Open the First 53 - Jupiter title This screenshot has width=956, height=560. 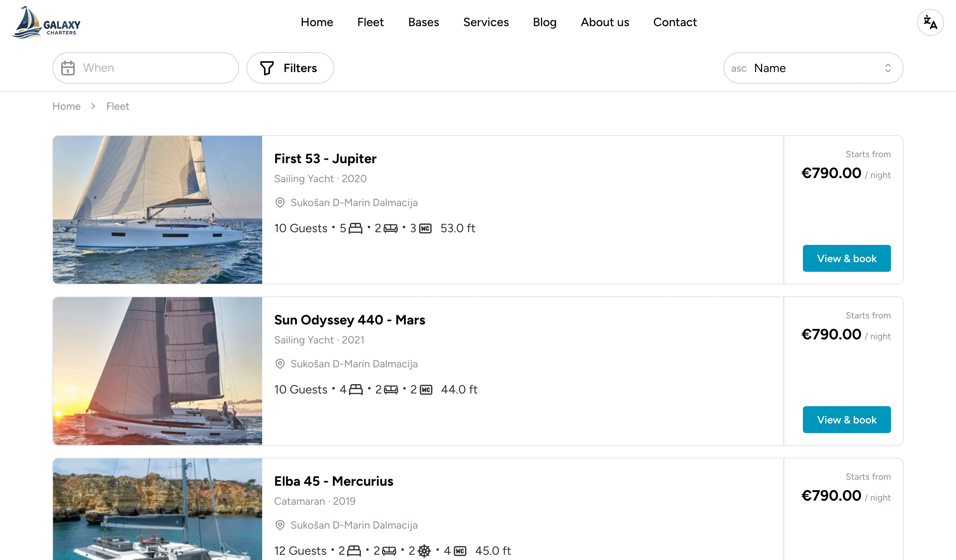click(325, 159)
